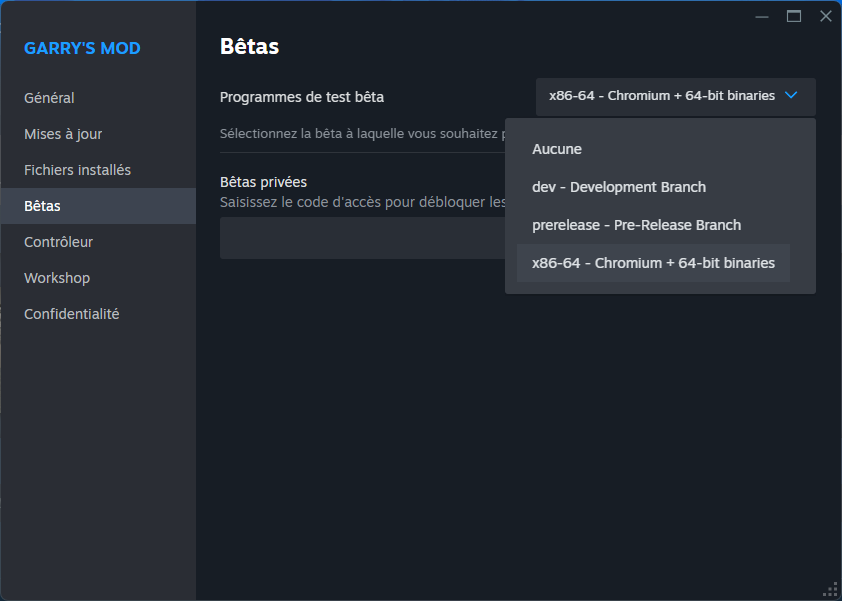842x601 pixels.
Task: Minimize the properties window
Action: [762, 16]
